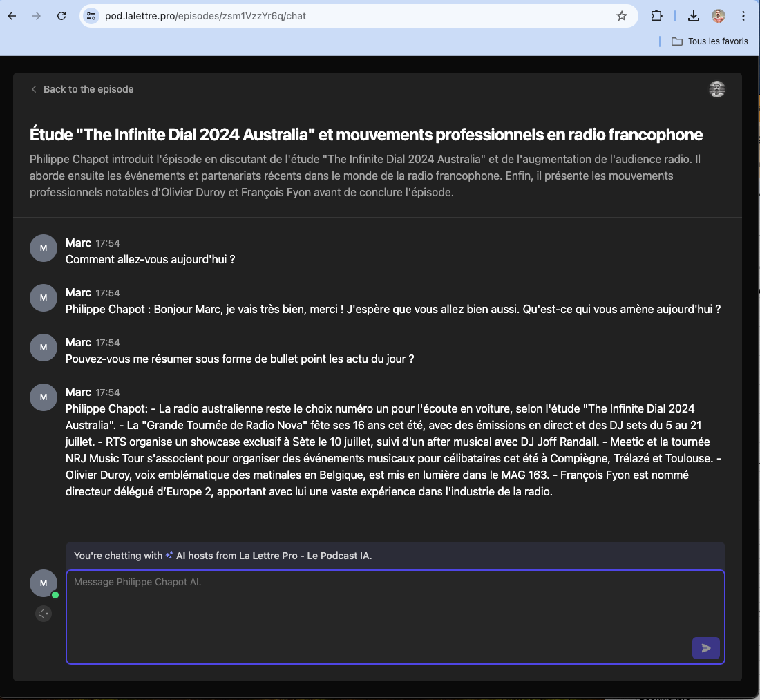Click Marc's avatar beside Pouvez-vous me résumer message
This screenshot has width=760, height=700.
(x=44, y=348)
